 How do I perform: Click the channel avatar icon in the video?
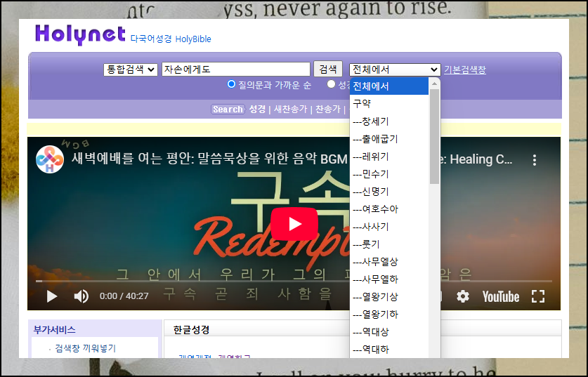(x=49, y=159)
